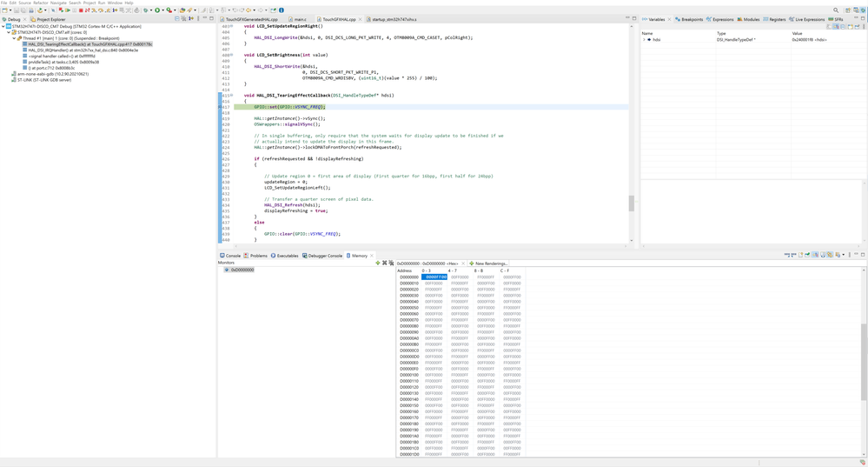Collapse the STM32H747I-DISCO_CM7.elf node
Screen dimensions: 868x467
tap(9, 32)
